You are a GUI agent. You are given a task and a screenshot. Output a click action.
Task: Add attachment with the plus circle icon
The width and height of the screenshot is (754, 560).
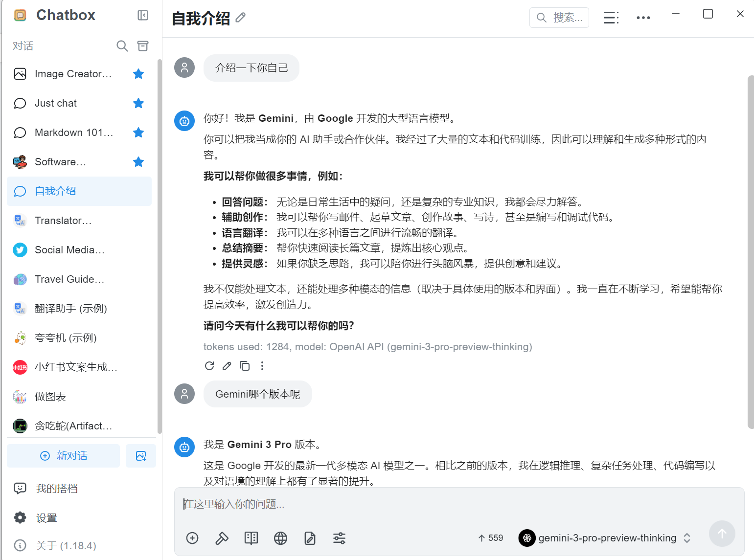coord(192,538)
